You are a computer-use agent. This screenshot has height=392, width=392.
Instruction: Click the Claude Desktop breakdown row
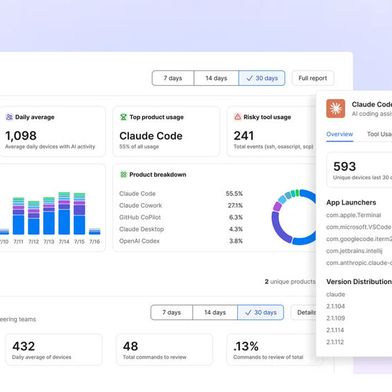[x=181, y=229]
